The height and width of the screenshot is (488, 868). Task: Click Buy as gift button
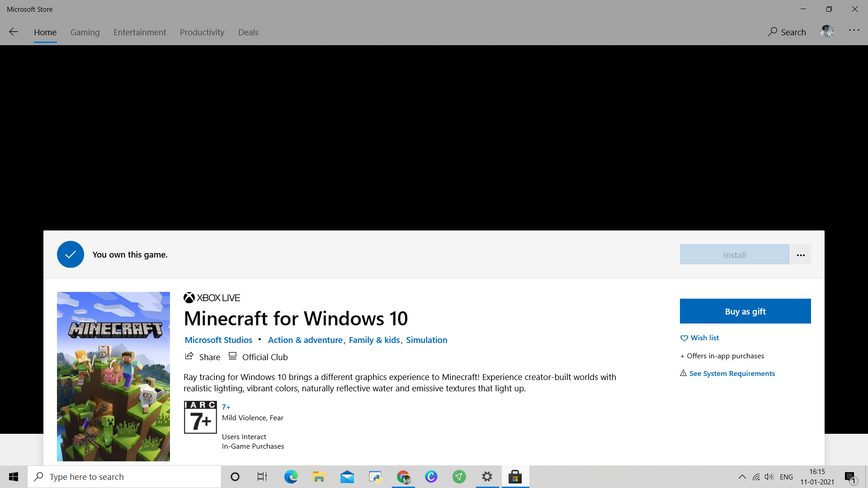point(745,311)
